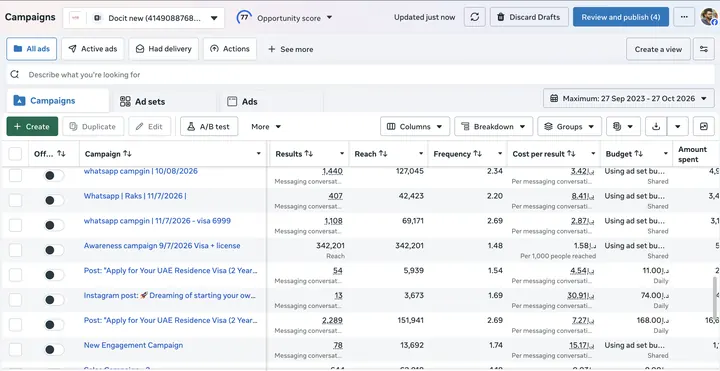Screen dimensions: 720x371
Task: Sort by the Budget column arrows
Action: click(x=639, y=154)
